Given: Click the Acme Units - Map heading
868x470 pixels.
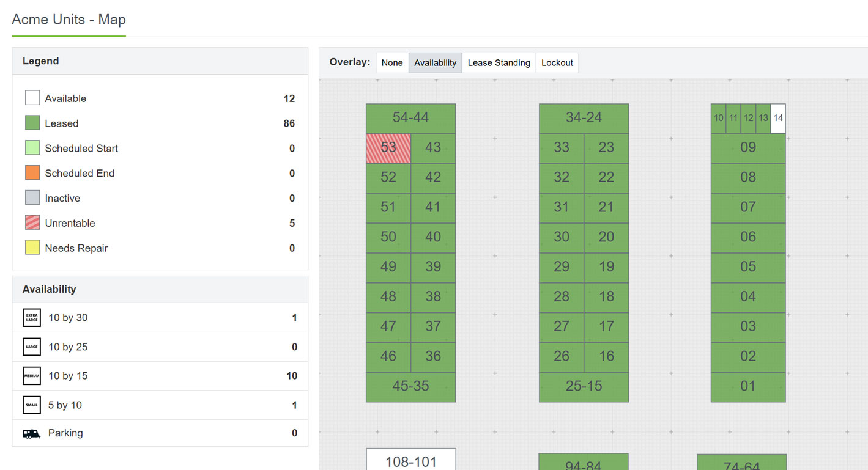Looking at the screenshot, I should [69, 20].
